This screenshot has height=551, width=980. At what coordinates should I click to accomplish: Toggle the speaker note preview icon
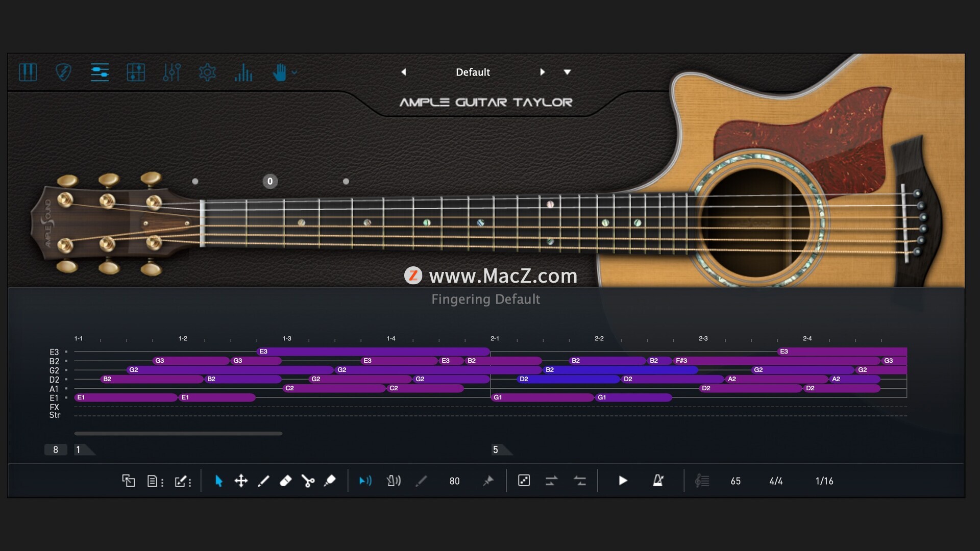pos(365,481)
